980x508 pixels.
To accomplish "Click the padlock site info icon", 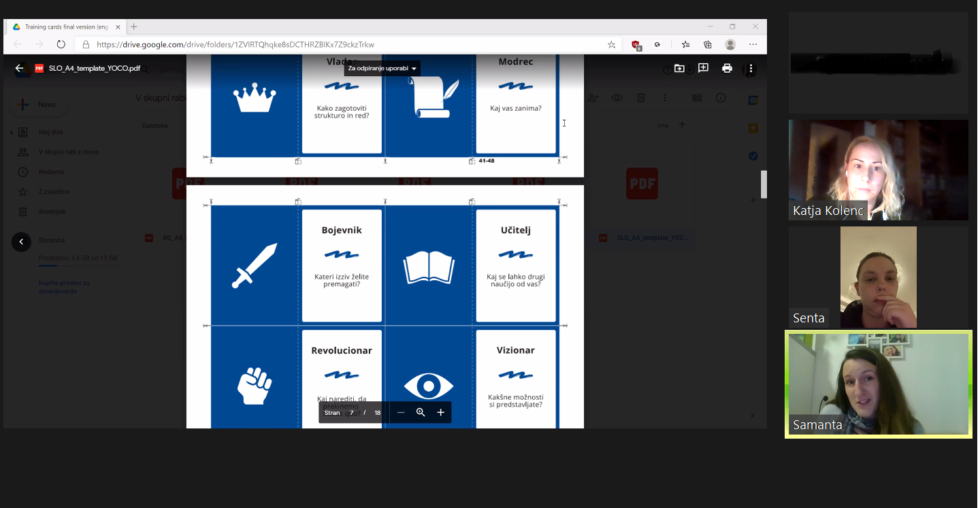I will (86, 44).
